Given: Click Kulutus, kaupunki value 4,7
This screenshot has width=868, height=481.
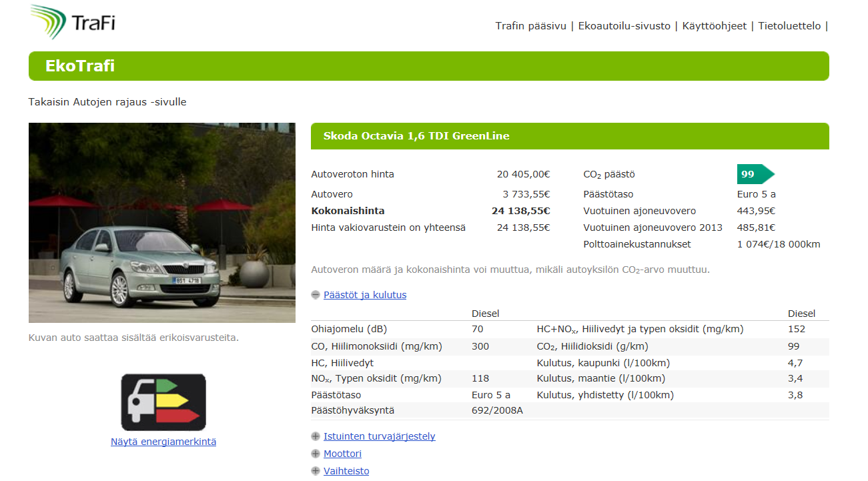Looking at the screenshot, I should tap(795, 363).
